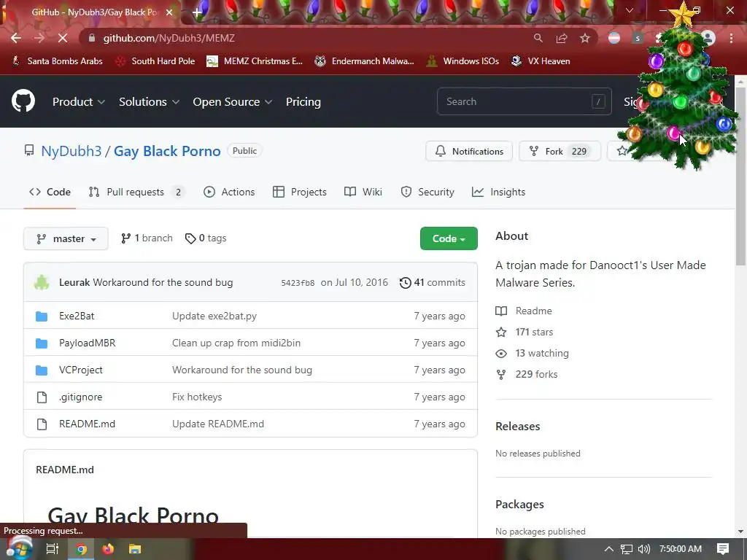Viewport: 747px width, 560px height.
Task: Click the README.md file icon
Action: click(x=42, y=424)
